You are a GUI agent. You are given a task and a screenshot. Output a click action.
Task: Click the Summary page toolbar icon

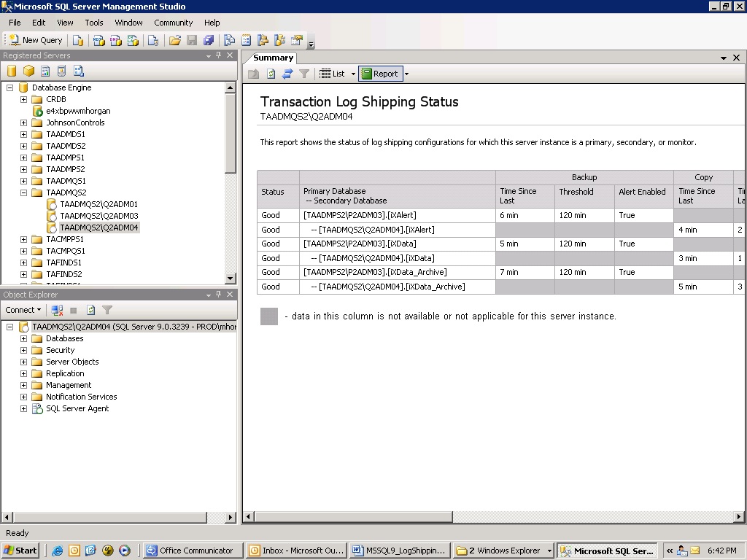(x=247, y=41)
